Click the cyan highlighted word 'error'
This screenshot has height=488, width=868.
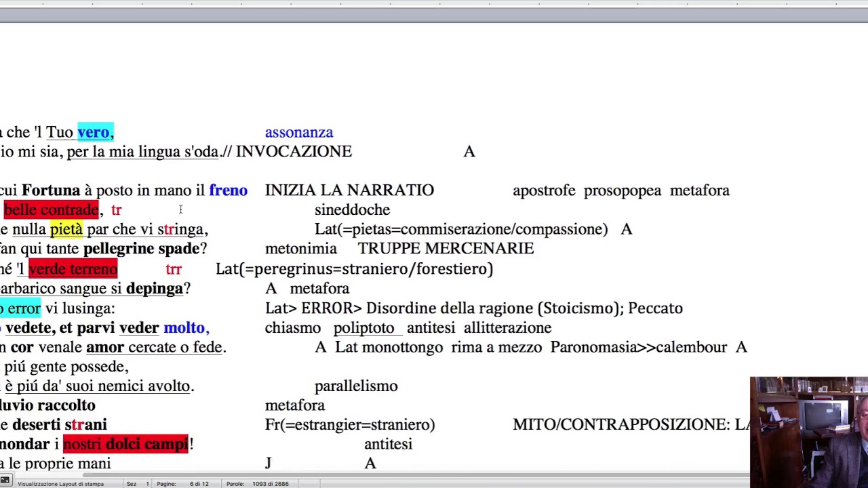click(24, 308)
